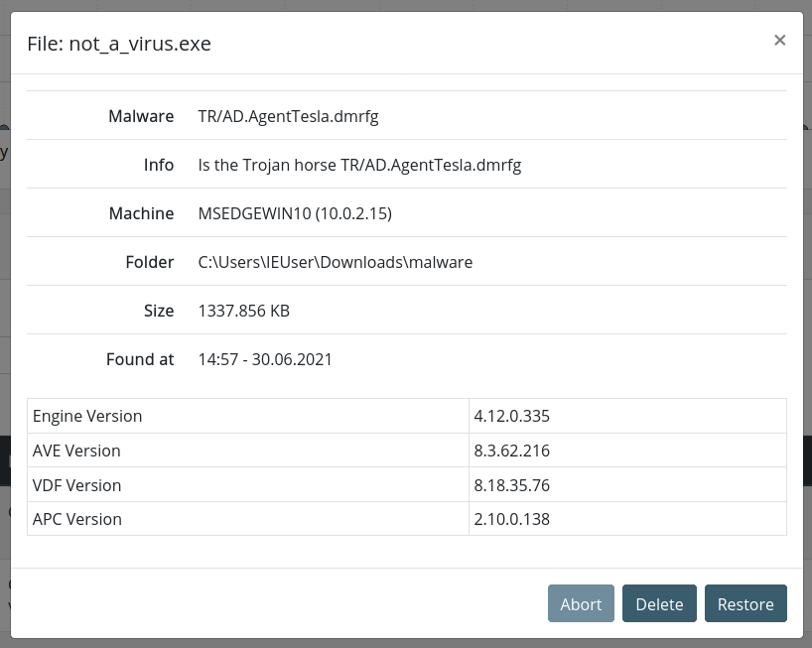Select the malware name TR/AD.AgentTesla.dmrfg
The width and height of the screenshot is (812, 648).
pos(288,116)
